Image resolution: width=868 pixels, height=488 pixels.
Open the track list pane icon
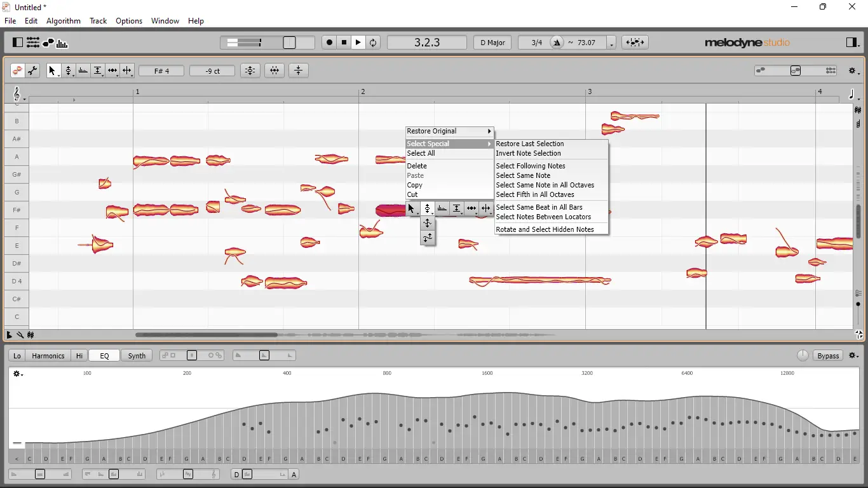(33, 43)
